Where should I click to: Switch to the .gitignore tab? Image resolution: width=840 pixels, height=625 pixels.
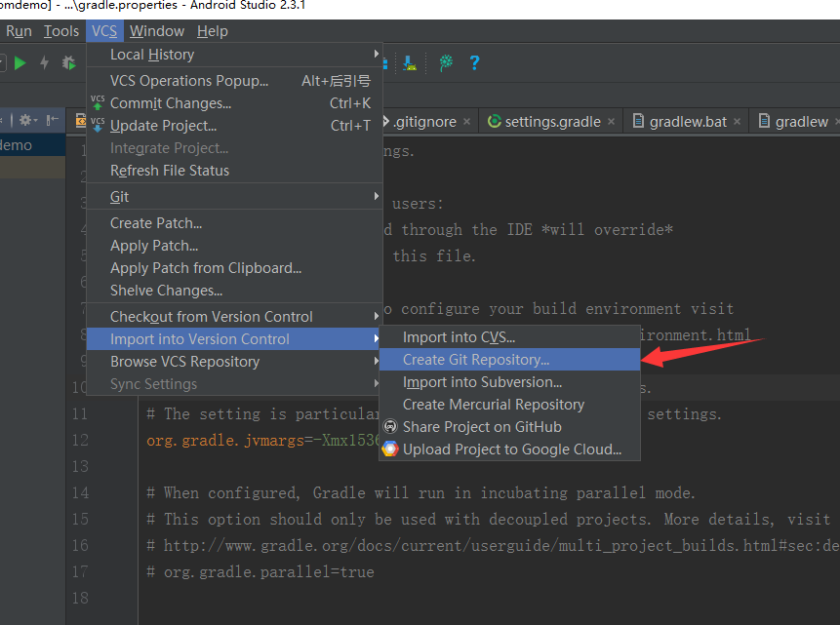(424, 122)
